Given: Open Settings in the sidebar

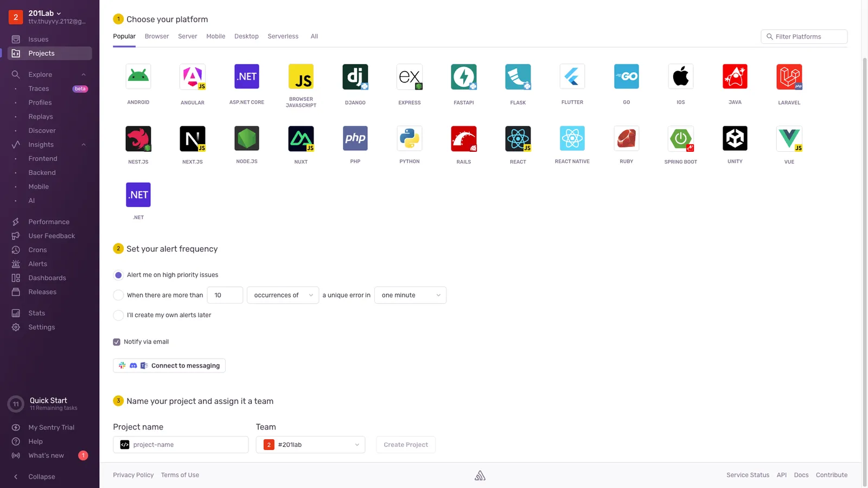Looking at the screenshot, I should click(42, 328).
